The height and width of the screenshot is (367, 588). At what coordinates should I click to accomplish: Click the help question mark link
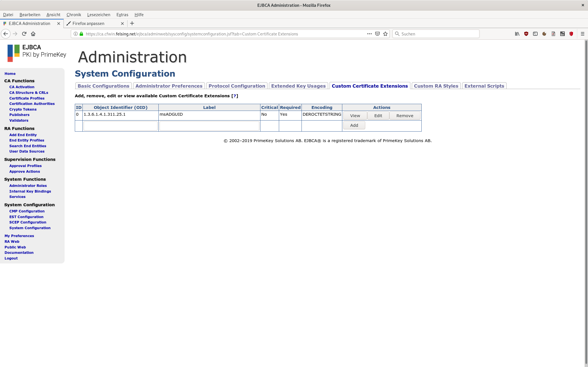click(x=235, y=96)
